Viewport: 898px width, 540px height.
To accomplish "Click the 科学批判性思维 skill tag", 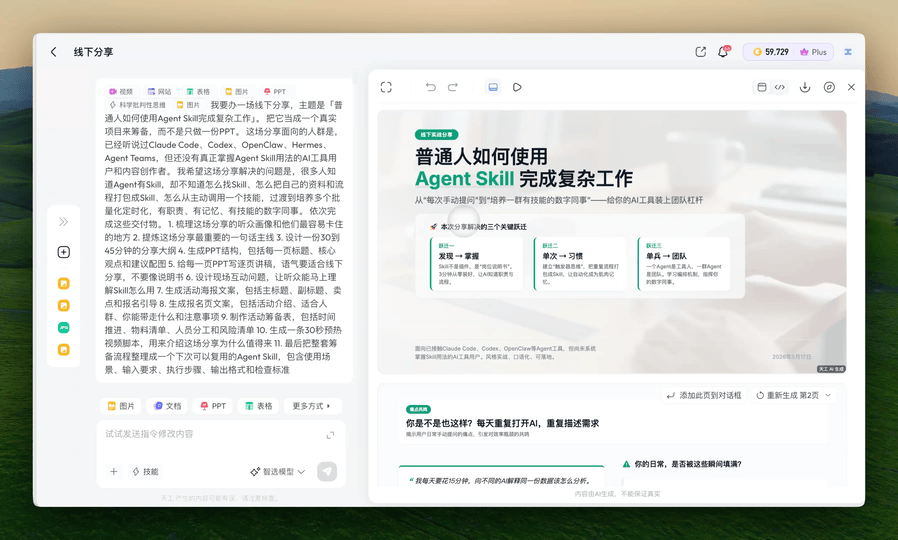I will pos(137,105).
